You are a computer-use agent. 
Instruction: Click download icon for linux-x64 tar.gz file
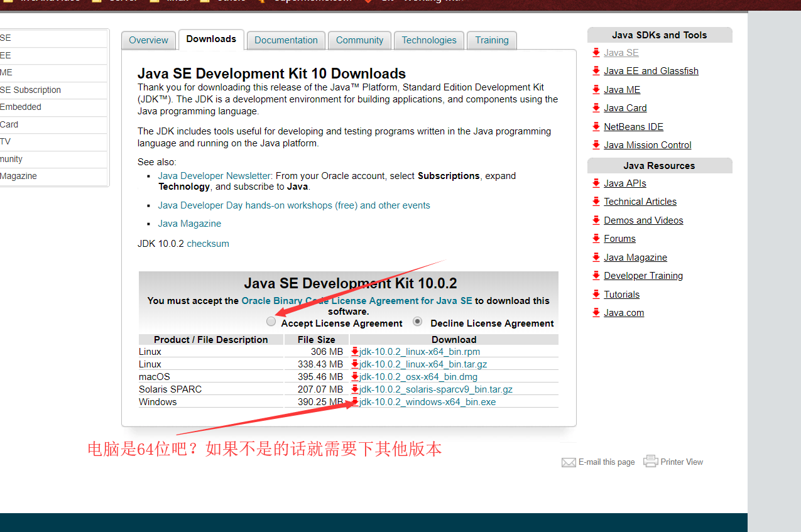355,364
